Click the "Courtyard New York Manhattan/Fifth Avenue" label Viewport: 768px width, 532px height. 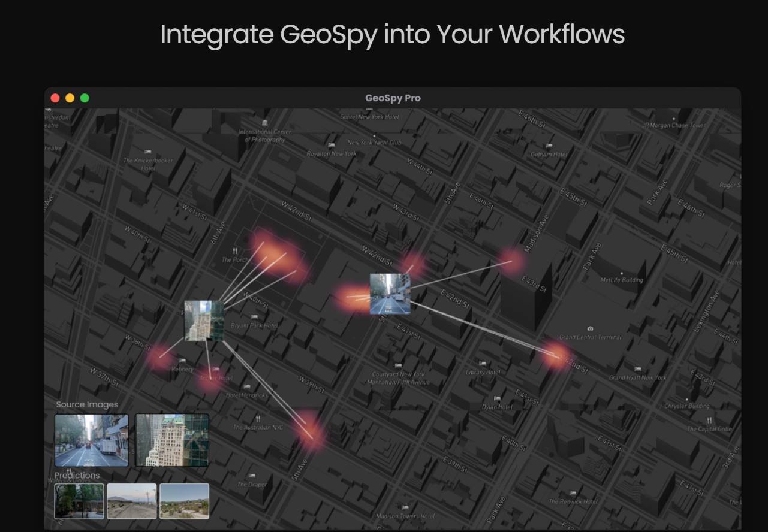[x=398, y=378]
